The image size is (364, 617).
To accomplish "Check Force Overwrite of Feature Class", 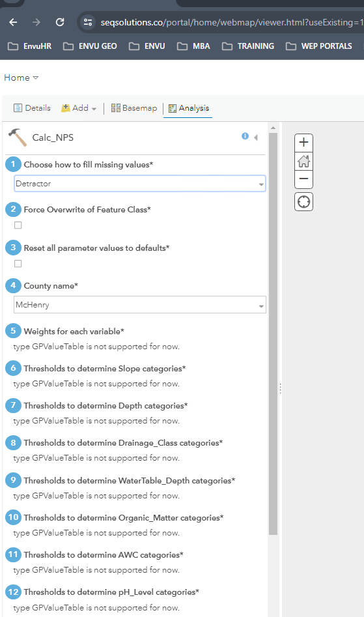I will (x=18, y=225).
